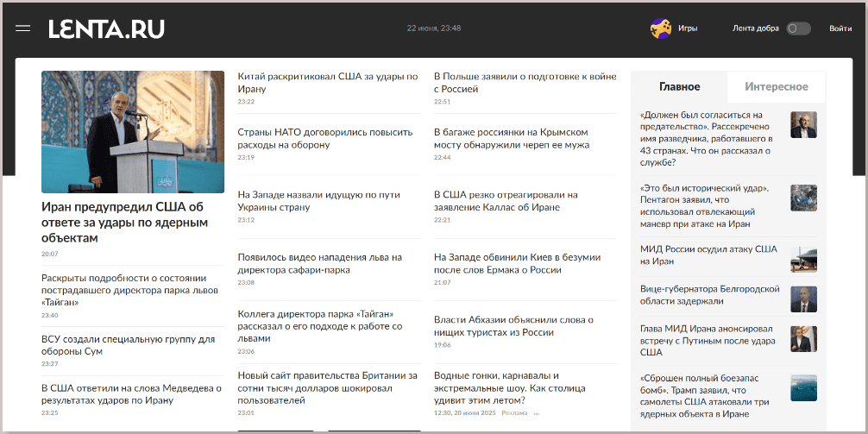Click thumbnail beside МИД России story
This screenshot has height=434, width=868.
803,260
